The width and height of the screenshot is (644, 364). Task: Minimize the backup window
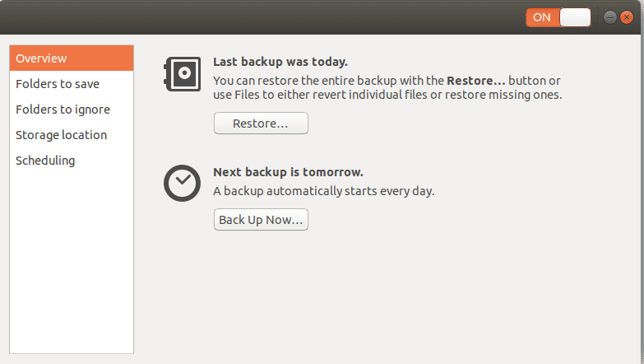tap(609, 16)
